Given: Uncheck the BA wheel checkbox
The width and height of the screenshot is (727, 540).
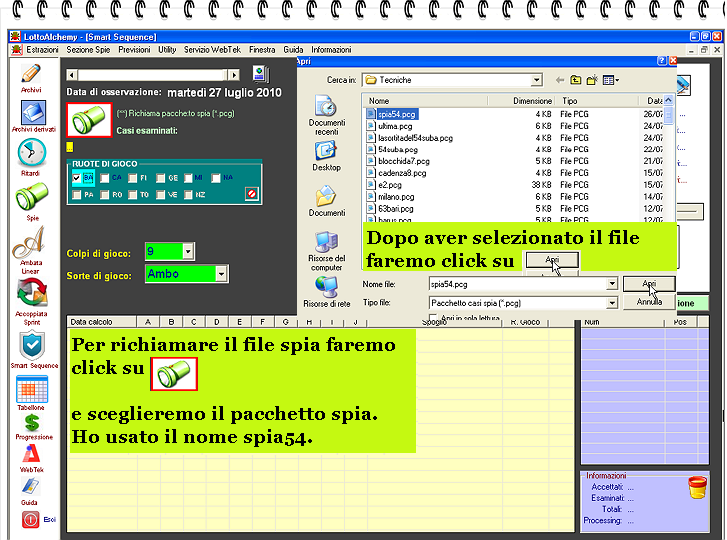Looking at the screenshot, I should 77,178.
